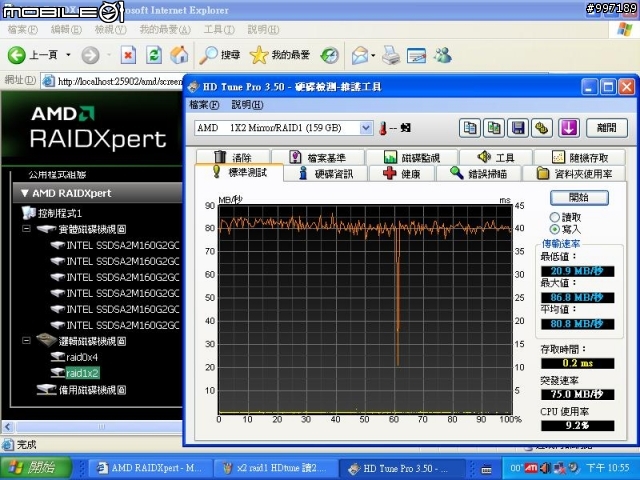Click AMD RAIDXpert taskbar button
This screenshot has width=640, height=480.
tap(150, 468)
